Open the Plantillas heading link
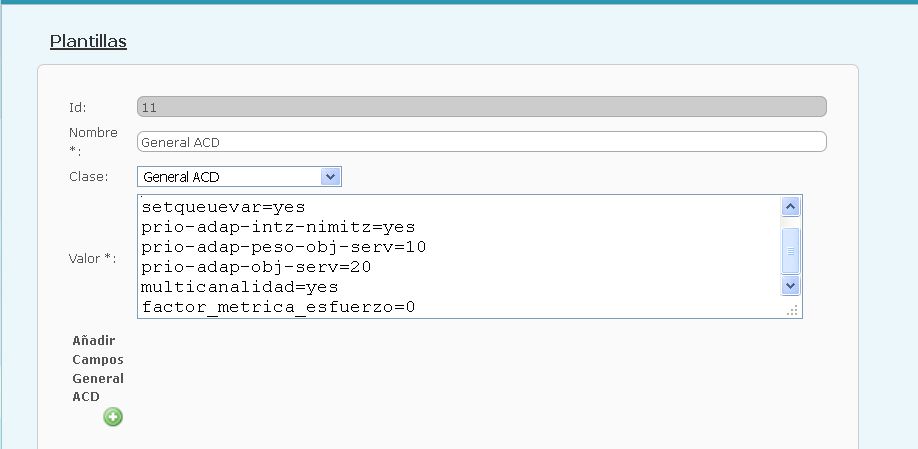The width and height of the screenshot is (918, 449). [88, 42]
